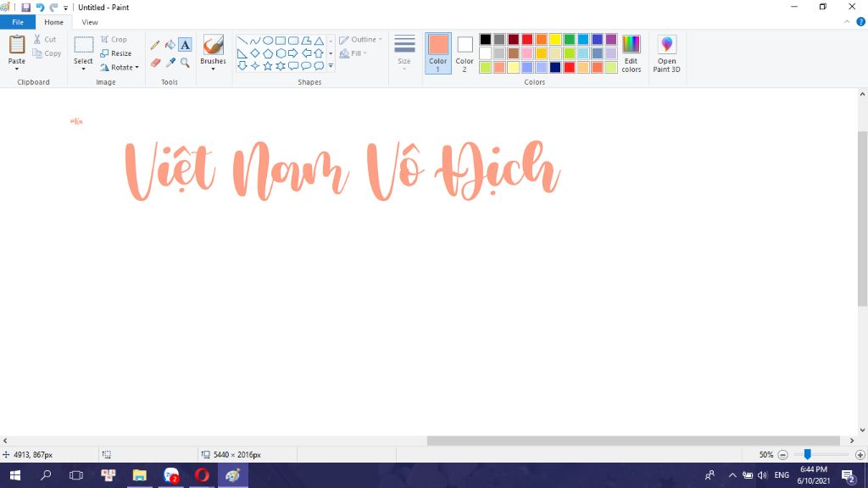Select the Fill with color bucket tool
The width and height of the screenshot is (868, 488).
point(170,45)
